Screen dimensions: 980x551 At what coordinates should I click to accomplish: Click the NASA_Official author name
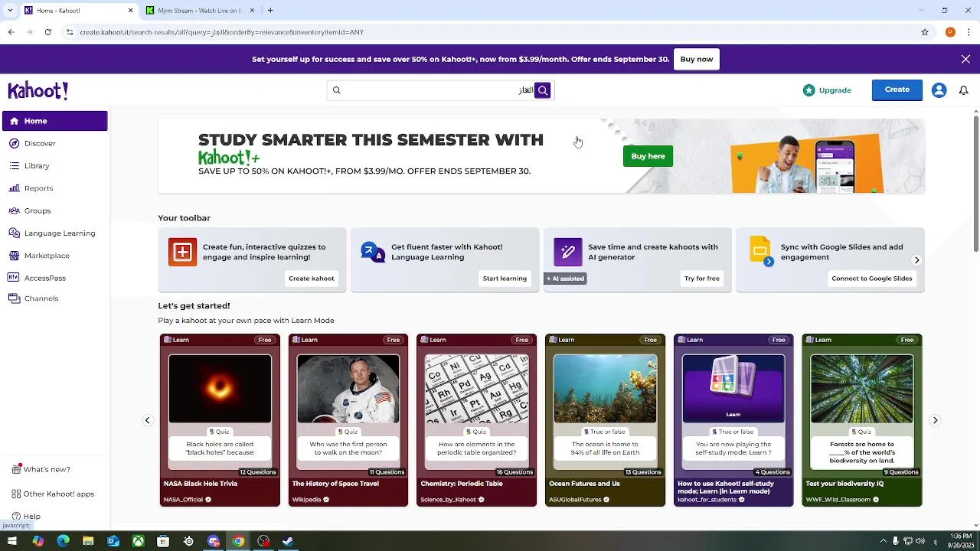183,500
